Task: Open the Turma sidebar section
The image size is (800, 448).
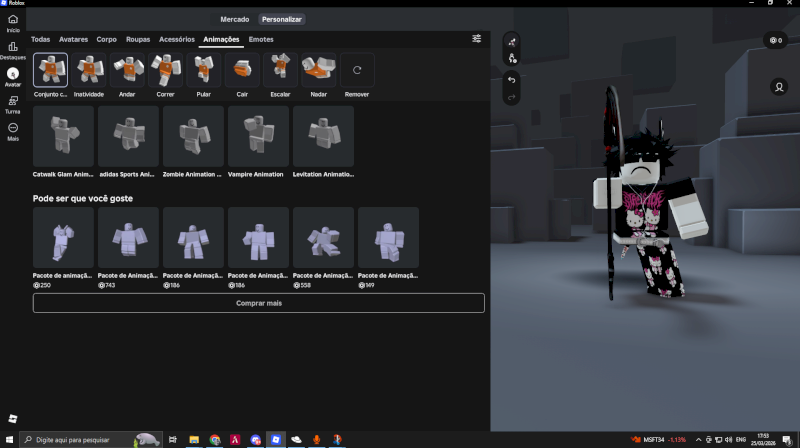Action: pos(13,104)
